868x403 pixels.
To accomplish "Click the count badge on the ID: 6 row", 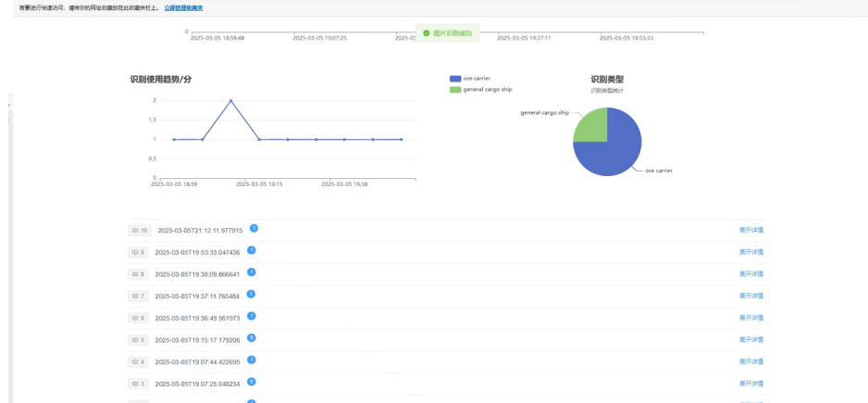I will tap(251, 316).
